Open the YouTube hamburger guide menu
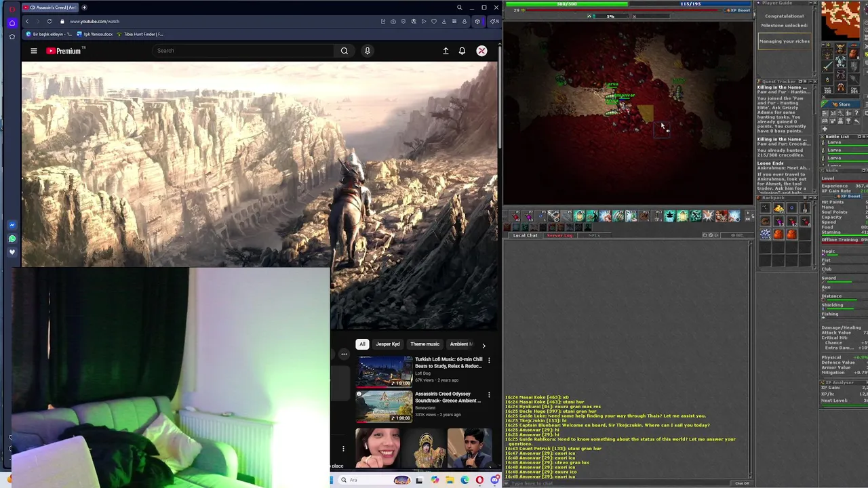This screenshot has height=488, width=868. coord(33,51)
